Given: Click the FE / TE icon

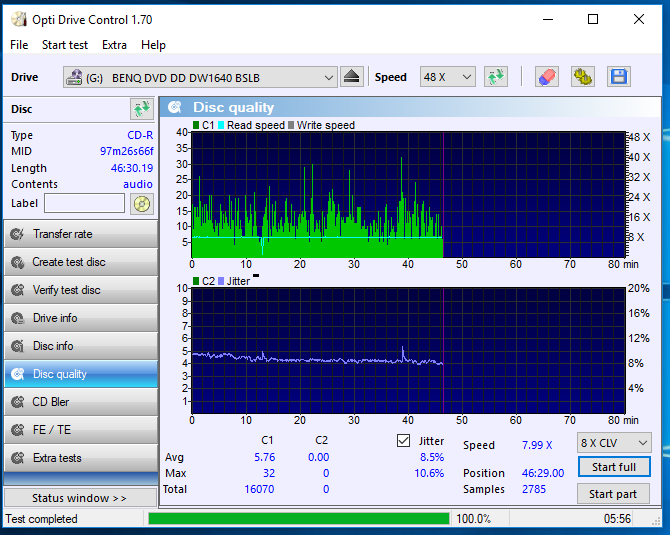Looking at the screenshot, I should tap(18, 430).
